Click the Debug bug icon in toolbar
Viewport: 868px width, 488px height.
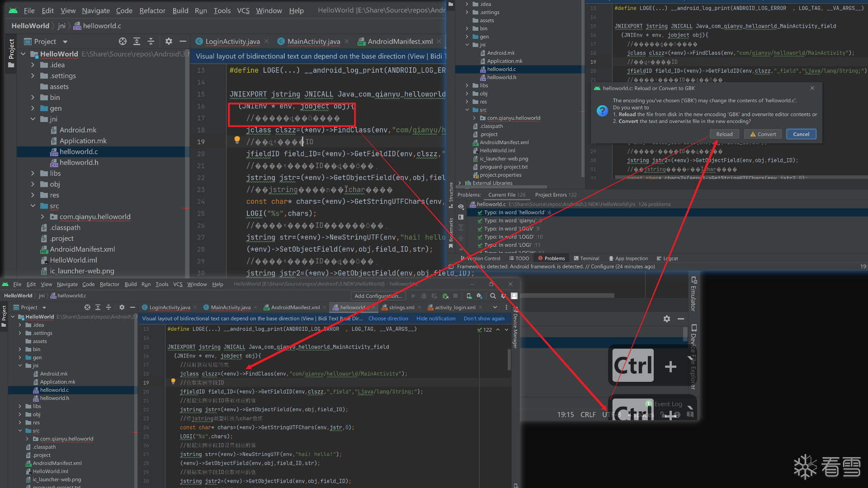[x=424, y=296]
